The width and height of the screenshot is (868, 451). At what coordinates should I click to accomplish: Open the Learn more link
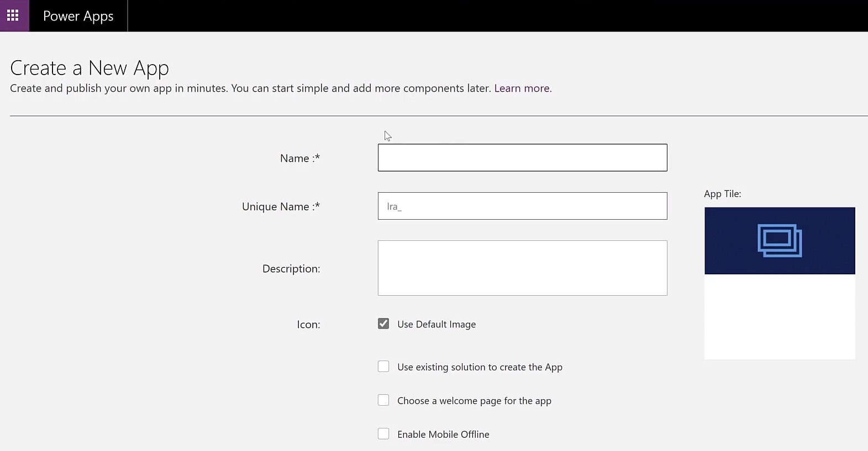522,88
